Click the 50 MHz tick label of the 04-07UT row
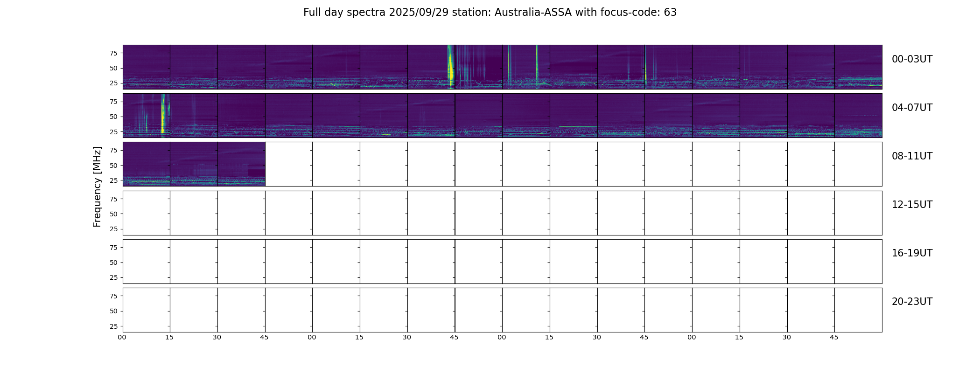This screenshot has height=373, width=980. (x=113, y=117)
